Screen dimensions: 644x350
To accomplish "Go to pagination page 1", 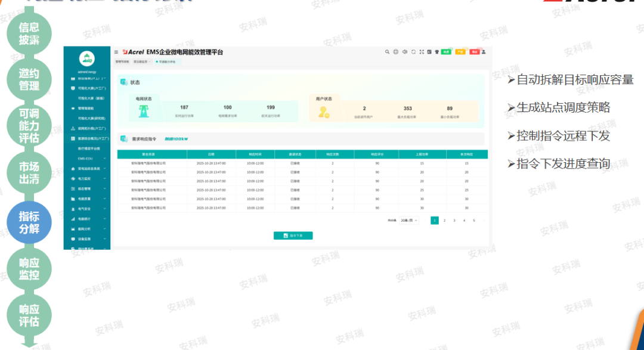I will (x=435, y=221).
